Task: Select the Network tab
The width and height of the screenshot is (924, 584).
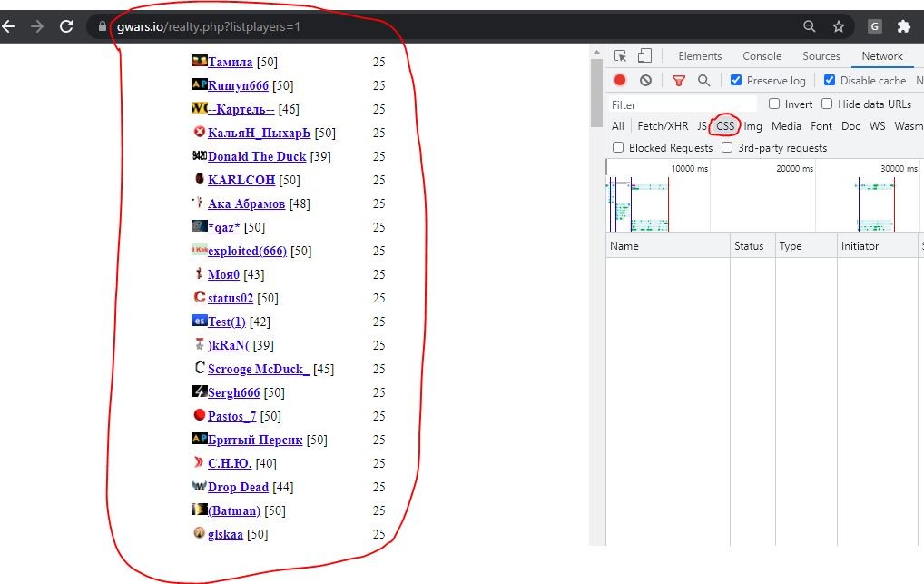Action: click(882, 56)
